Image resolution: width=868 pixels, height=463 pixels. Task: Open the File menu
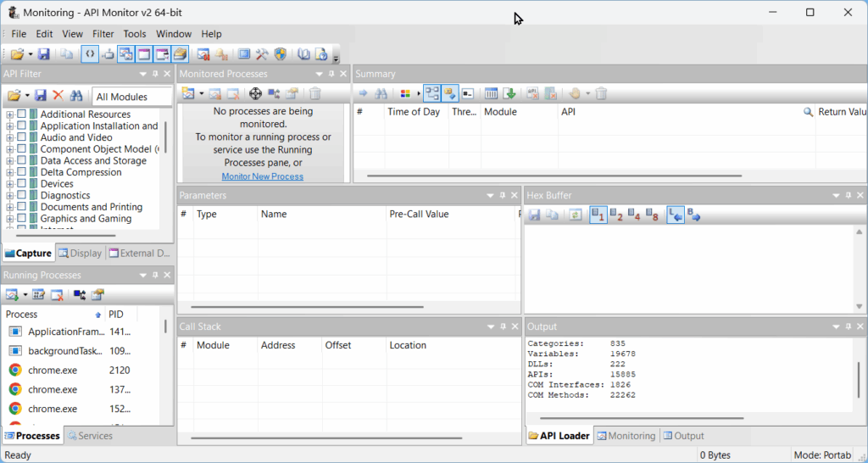pos(19,34)
